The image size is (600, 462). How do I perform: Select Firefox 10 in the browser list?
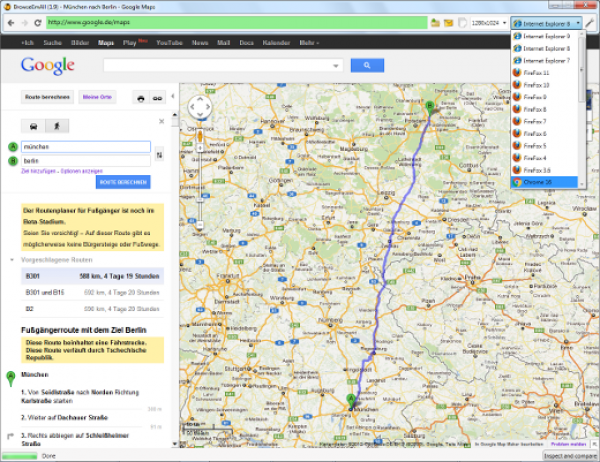544,85
